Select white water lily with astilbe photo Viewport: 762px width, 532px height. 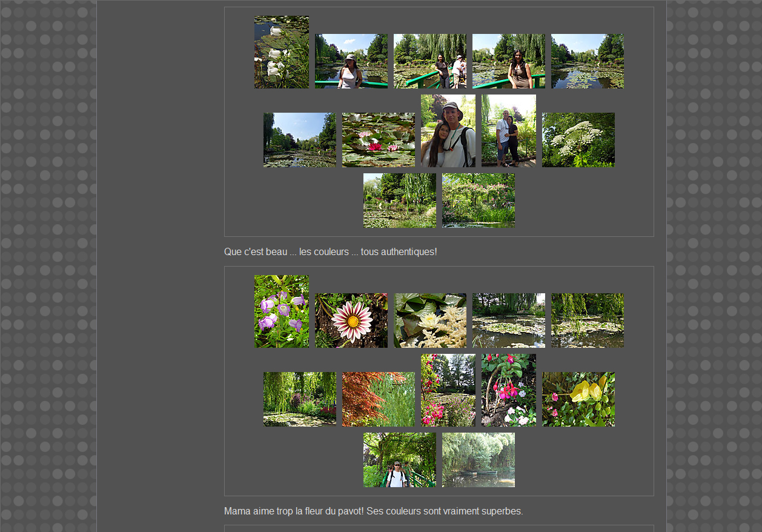[x=429, y=321]
